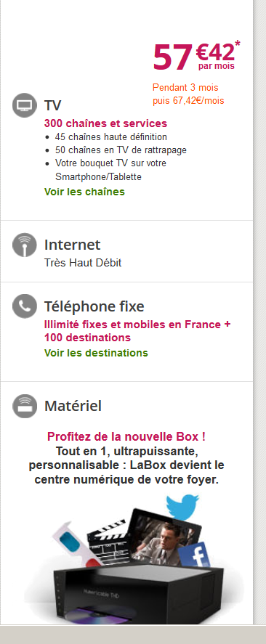The width and height of the screenshot is (266, 644).
Task: Click the Téléphone fixe heading
Action: point(94,306)
